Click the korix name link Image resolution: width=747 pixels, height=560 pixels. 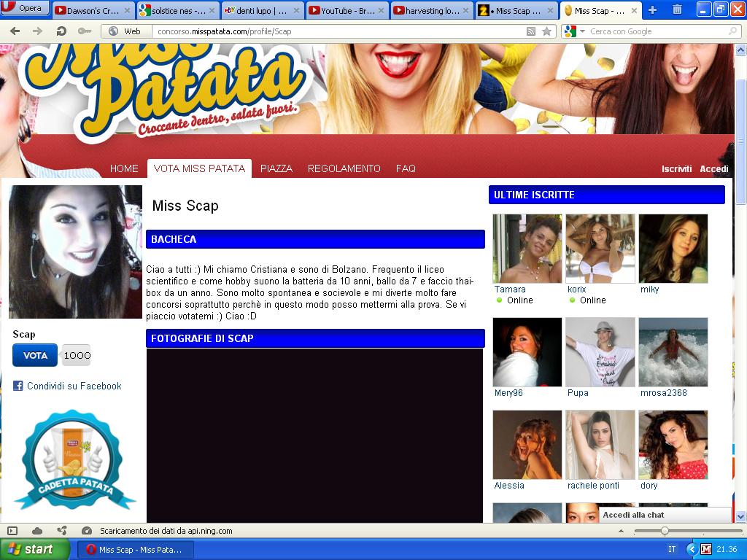click(x=577, y=289)
